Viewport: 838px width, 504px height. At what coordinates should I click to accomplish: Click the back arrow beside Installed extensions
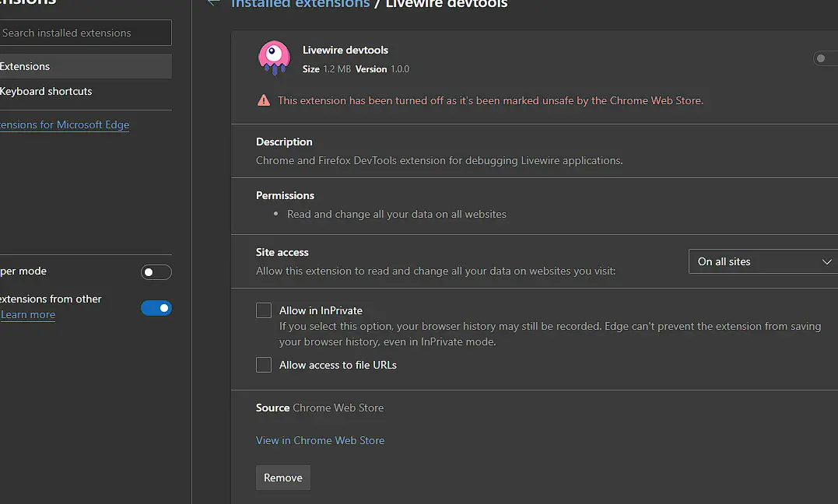coord(214,3)
